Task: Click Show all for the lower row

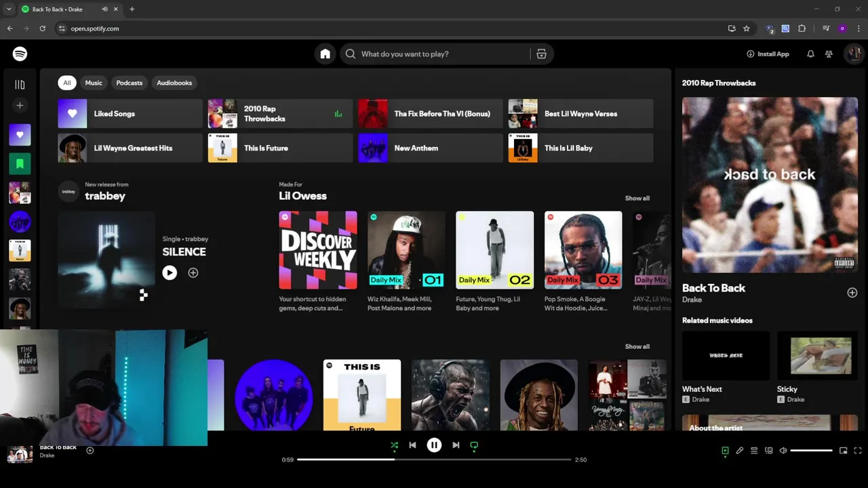Action: 637,346
